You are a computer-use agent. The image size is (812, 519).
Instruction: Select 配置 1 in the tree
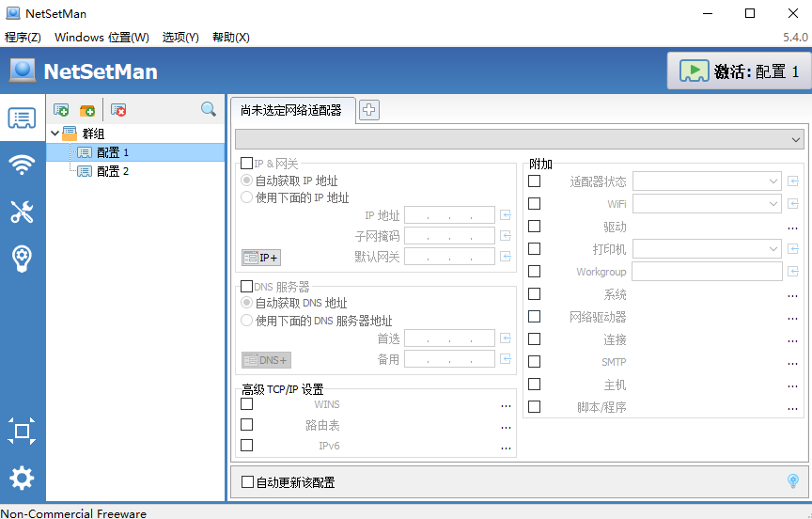[x=113, y=152]
